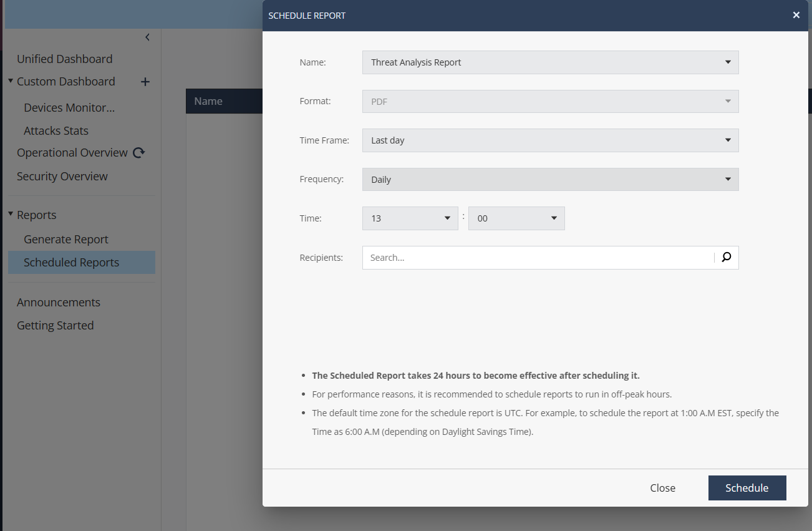Open the minutes dropdown showing 00
Screen dimensions: 812x531
pos(516,218)
